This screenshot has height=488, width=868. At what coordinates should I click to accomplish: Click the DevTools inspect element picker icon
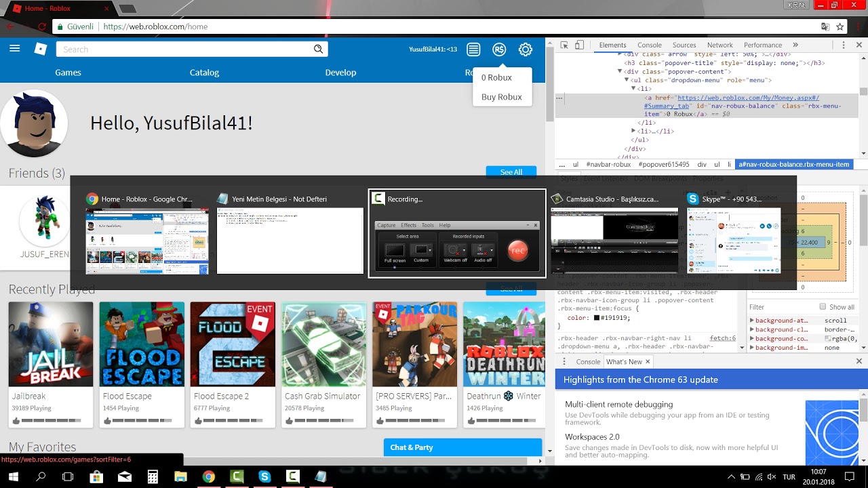tap(564, 45)
